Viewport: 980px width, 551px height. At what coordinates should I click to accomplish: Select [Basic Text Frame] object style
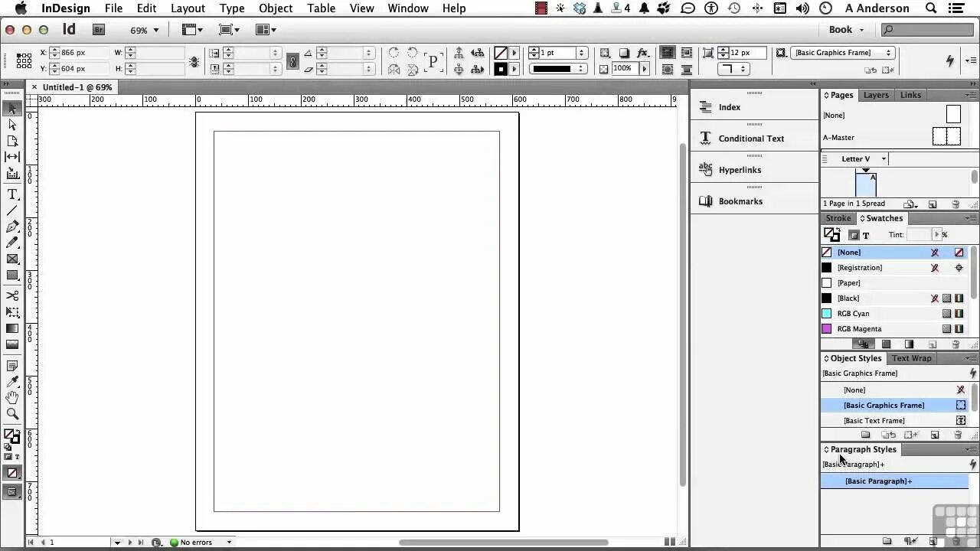point(895,421)
